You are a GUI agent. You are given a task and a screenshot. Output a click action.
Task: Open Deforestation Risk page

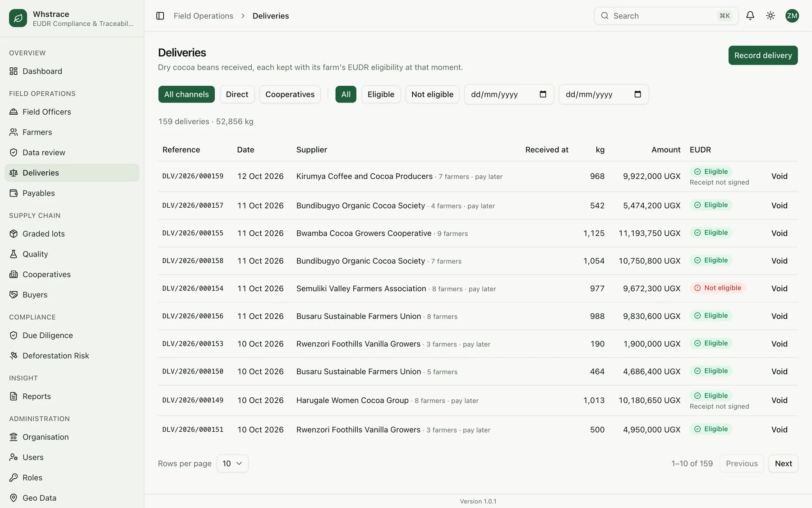pyautogui.click(x=72, y=356)
